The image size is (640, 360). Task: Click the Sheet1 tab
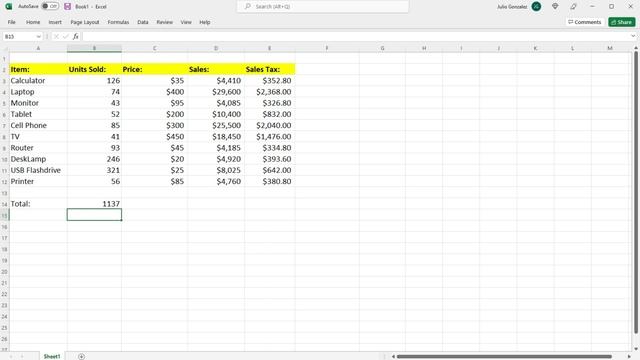pyautogui.click(x=52, y=356)
